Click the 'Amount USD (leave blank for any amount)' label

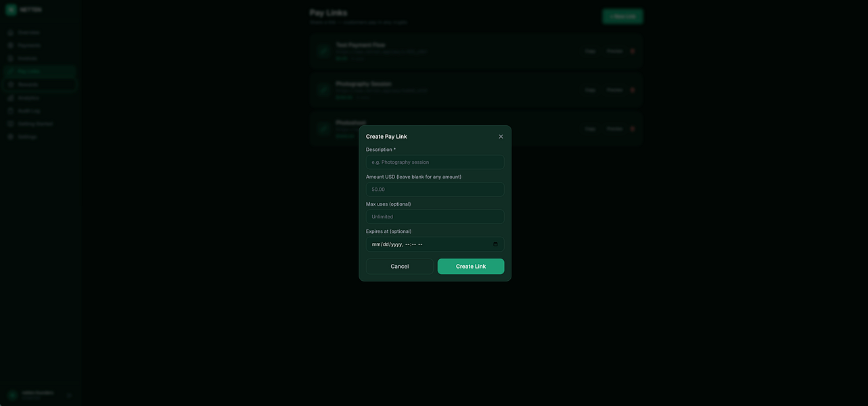[413, 177]
